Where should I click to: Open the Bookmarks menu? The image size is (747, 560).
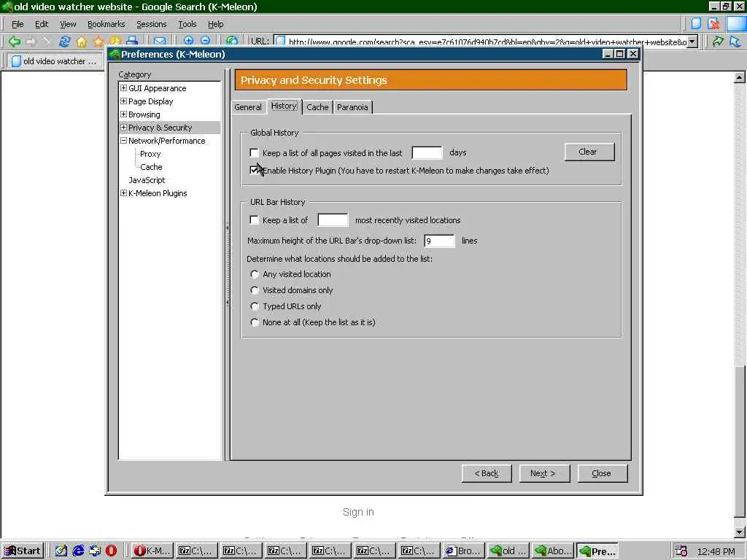107,24
